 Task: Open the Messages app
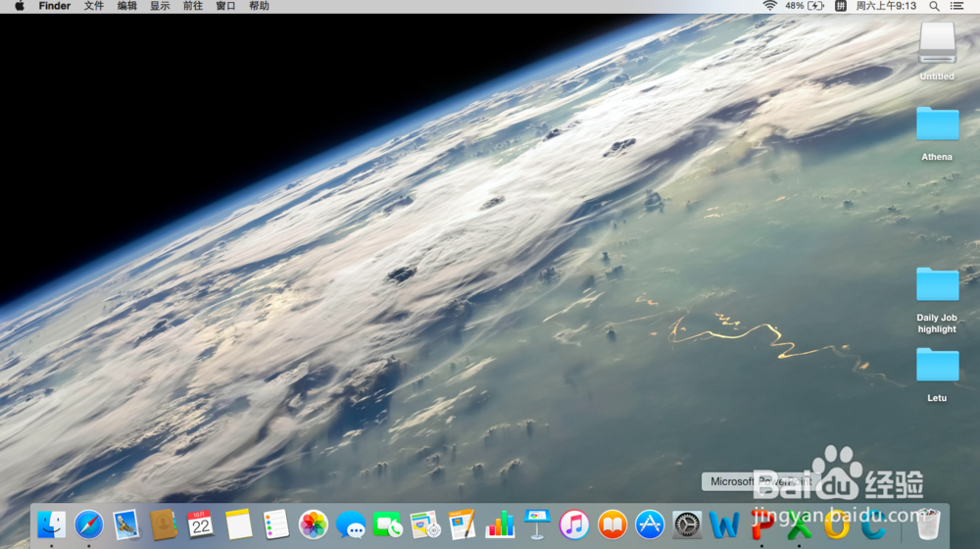351,524
